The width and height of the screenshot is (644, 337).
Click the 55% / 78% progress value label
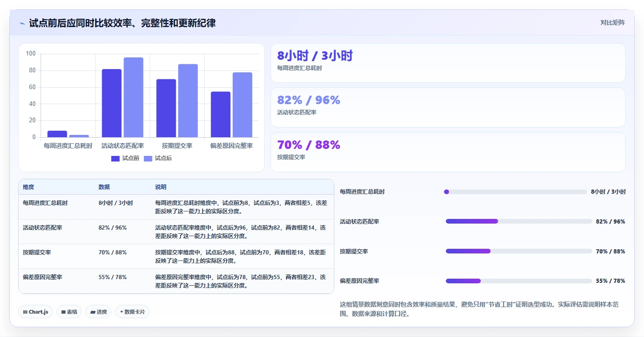click(610, 281)
